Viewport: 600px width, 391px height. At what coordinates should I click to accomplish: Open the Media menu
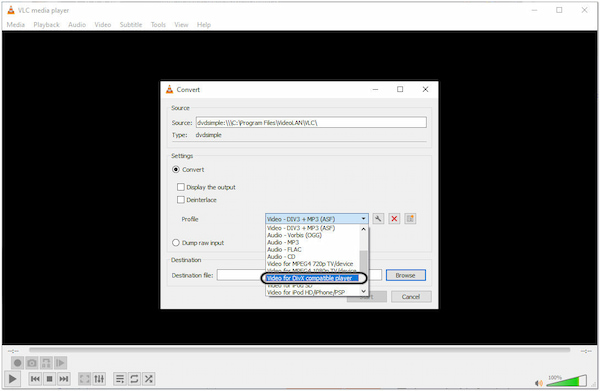click(16, 24)
